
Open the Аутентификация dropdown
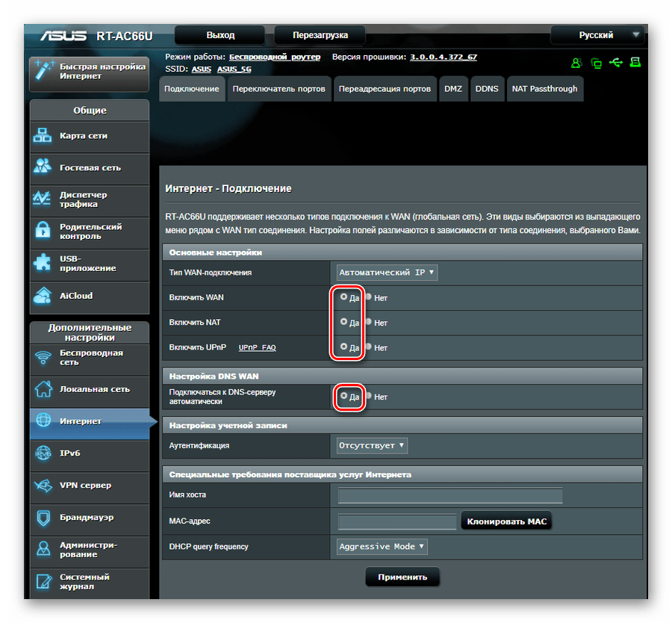(x=372, y=445)
